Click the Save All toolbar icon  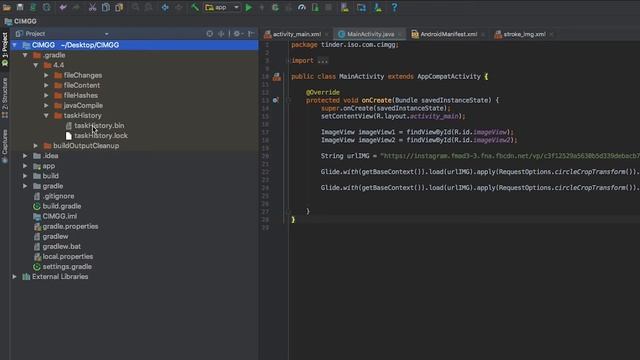(x=20, y=7)
